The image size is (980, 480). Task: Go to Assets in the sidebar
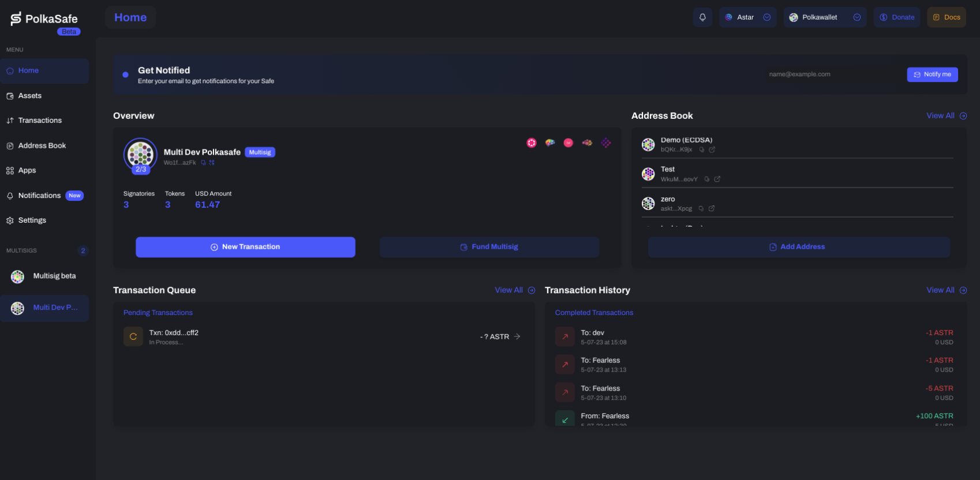click(30, 96)
